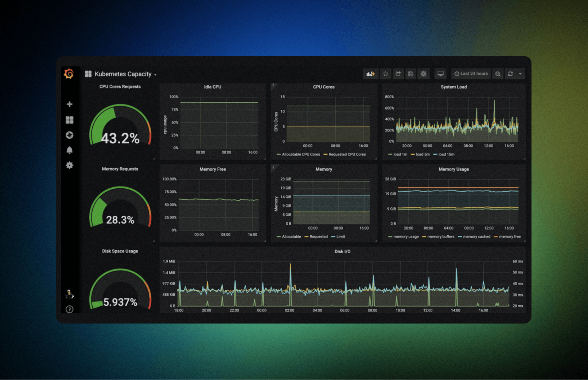This screenshot has width=588, height=380.
Task: Click the Share dashboard icon
Action: (398, 74)
